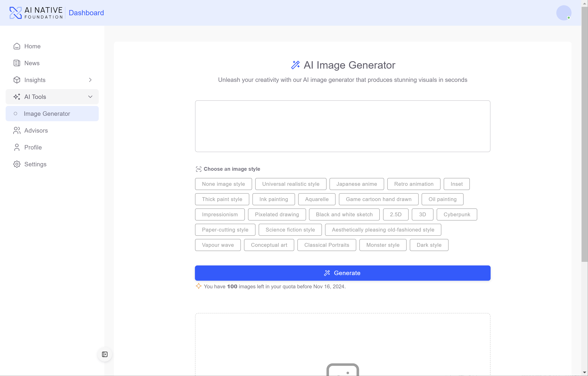588x376 pixels.
Task: Click the News newspaper icon
Action: (x=17, y=63)
